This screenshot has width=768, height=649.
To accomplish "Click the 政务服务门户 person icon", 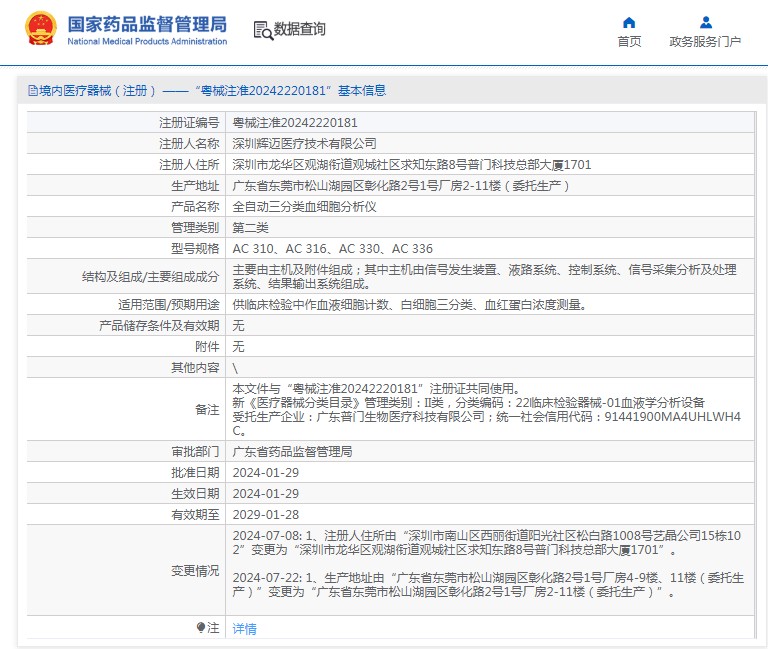I will click(x=705, y=22).
